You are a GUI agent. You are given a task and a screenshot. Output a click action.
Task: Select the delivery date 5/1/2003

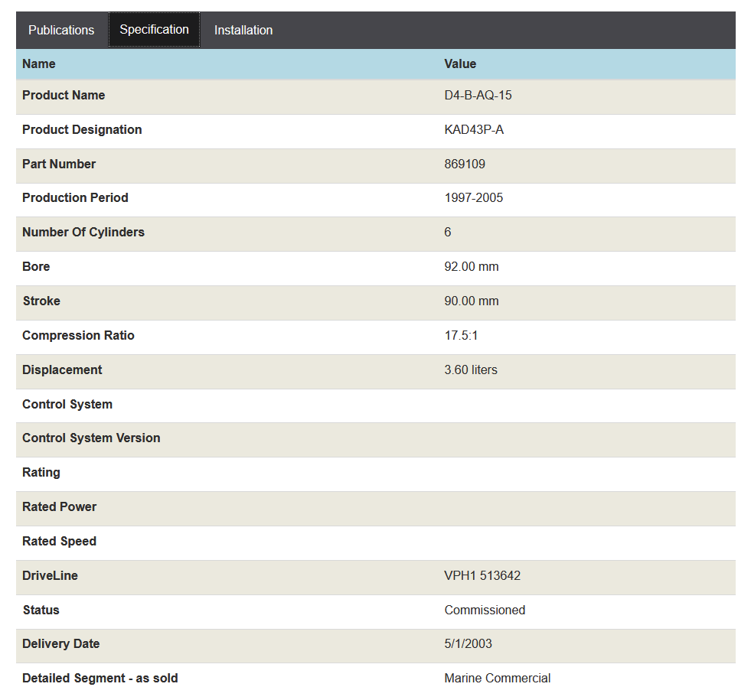coord(469,644)
